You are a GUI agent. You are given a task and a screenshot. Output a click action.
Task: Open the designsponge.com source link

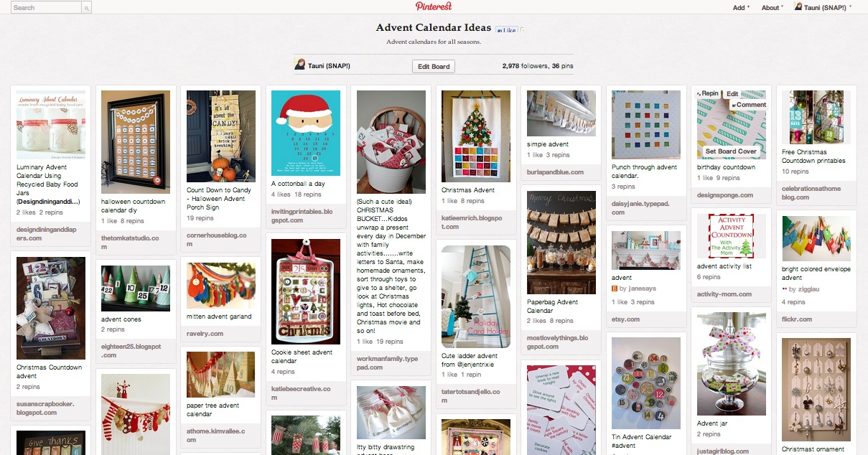click(x=725, y=194)
